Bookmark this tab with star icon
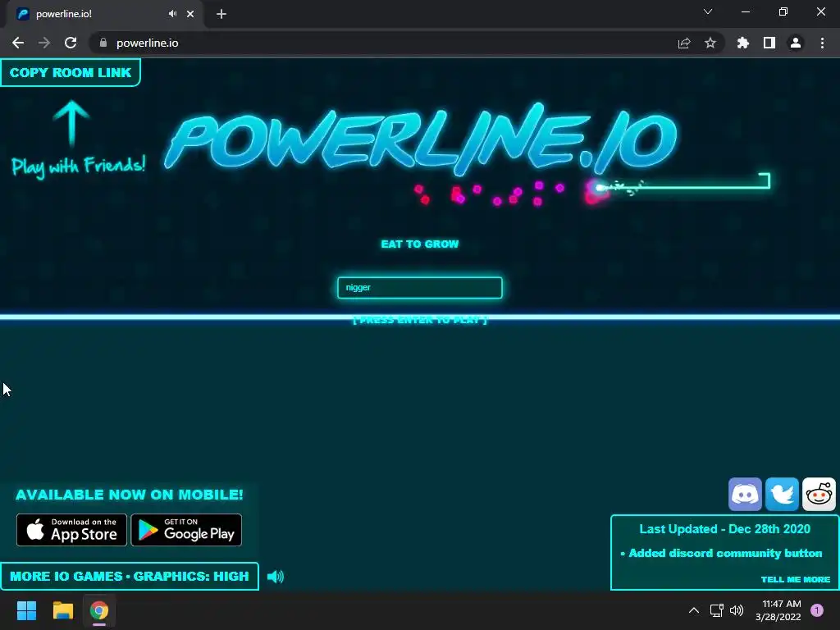Image resolution: width=840 pixels, height=630 pixels. pos(710,43)
